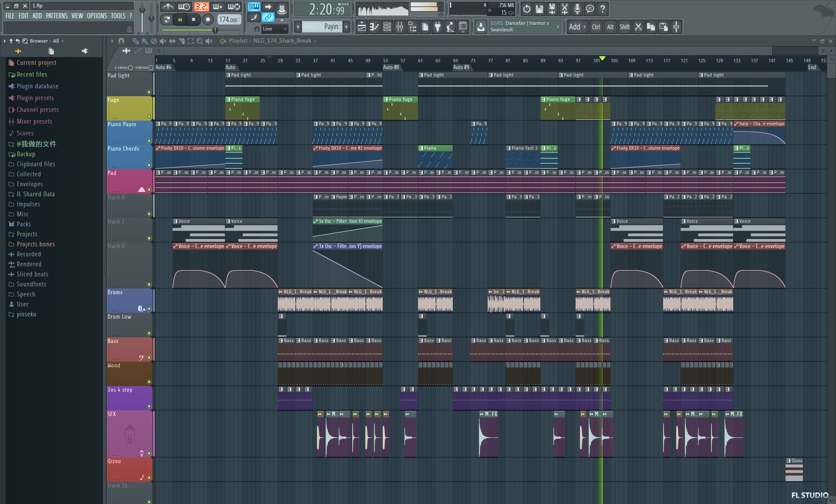This screenshot has height=504, width=836.
Task: Click the Shift modifier button
Action: pos(625,27)
